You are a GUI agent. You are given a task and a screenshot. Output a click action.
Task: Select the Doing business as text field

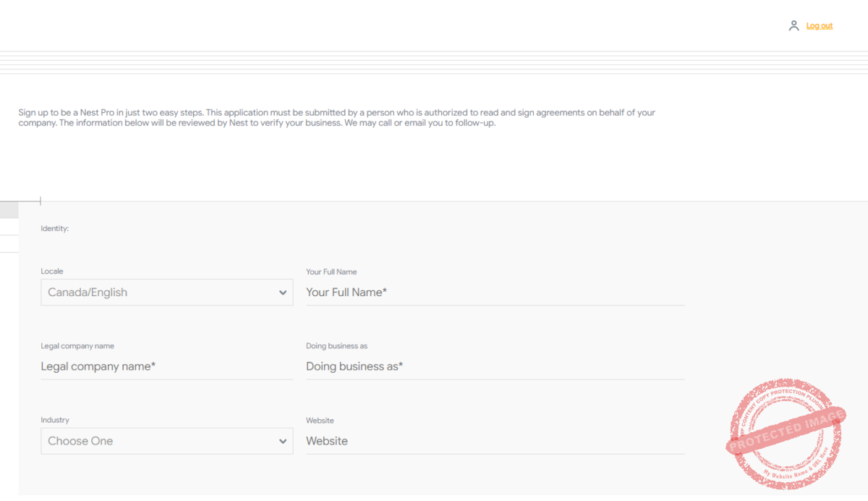point(495,366)
